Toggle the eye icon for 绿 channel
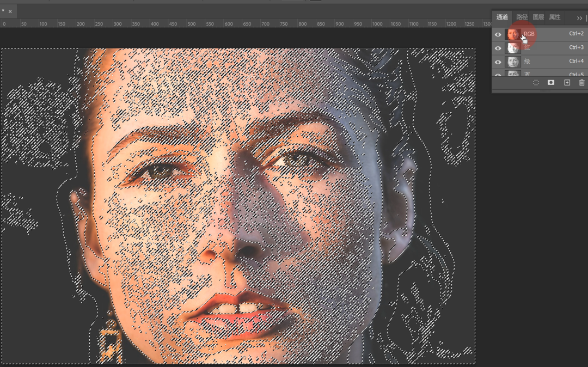This screenshot has height=367, width=588. [498, 62]
